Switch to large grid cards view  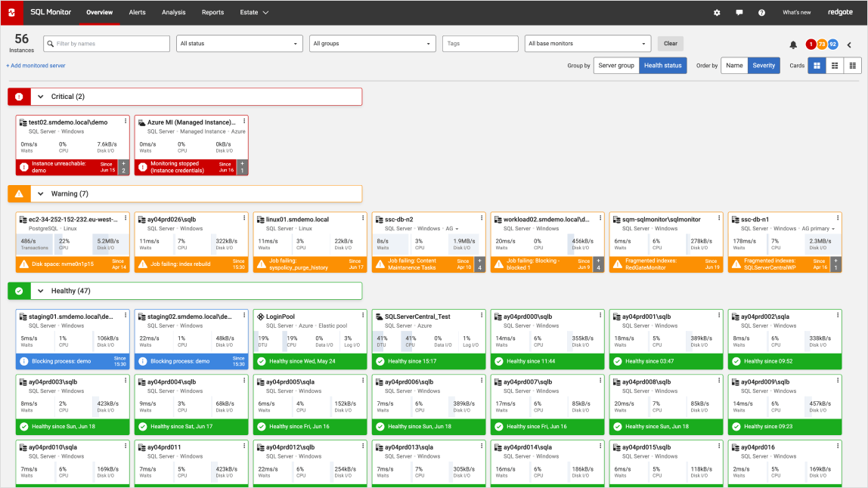click(817, 65)
